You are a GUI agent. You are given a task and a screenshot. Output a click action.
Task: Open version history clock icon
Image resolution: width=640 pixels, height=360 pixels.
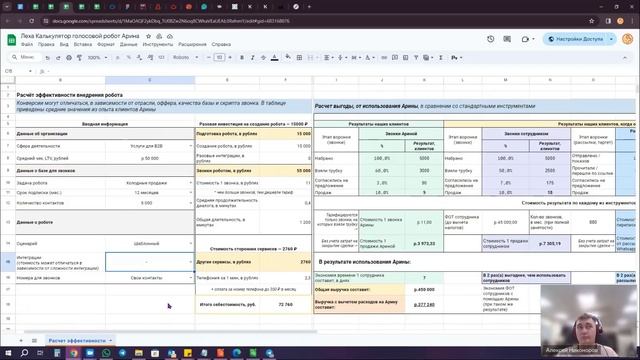[491, 39]
